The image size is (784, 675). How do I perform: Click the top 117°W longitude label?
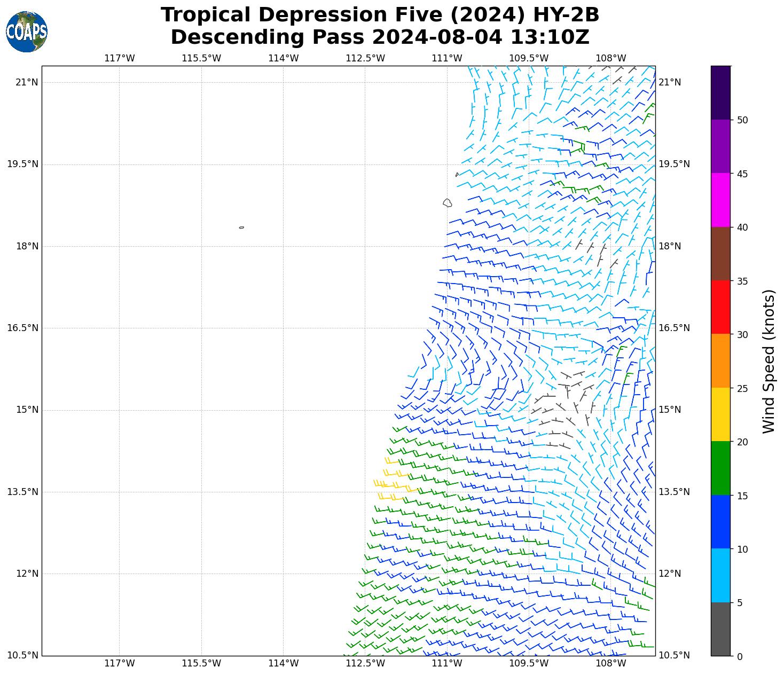[x=119, y=58]
